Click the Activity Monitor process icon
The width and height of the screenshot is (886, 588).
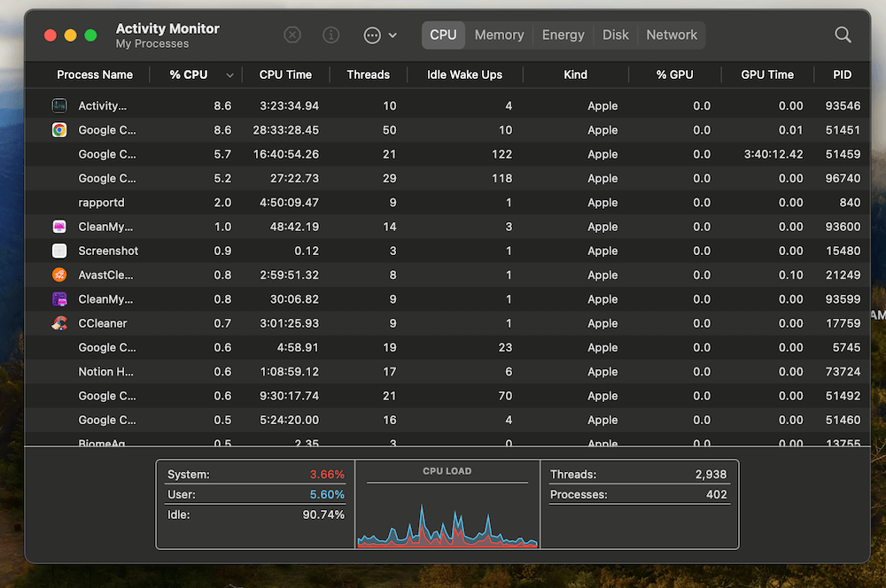click(x=59, y=106)
